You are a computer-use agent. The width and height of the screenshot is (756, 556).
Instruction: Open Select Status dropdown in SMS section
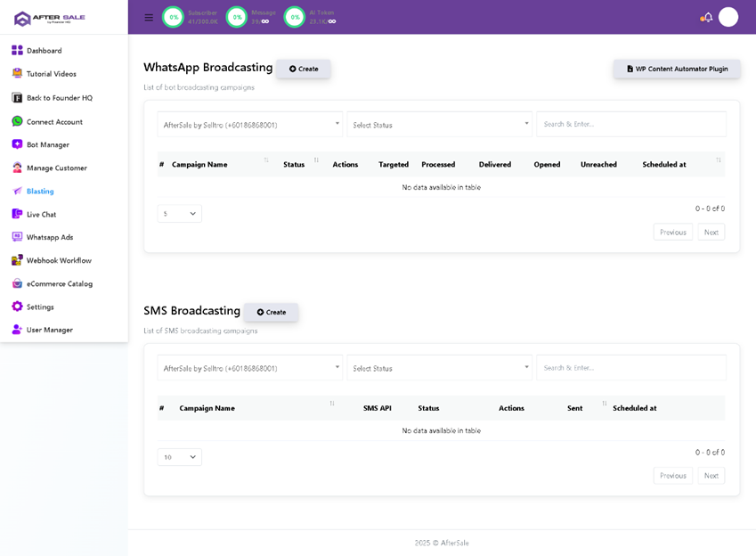pos(439,368)
